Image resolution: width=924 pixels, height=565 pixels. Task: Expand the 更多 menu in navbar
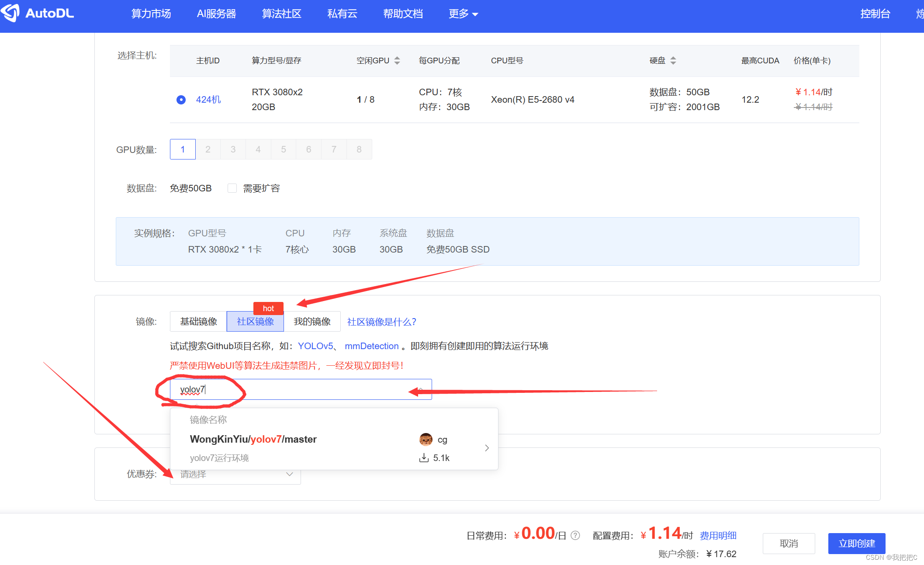tap(463, 14)
